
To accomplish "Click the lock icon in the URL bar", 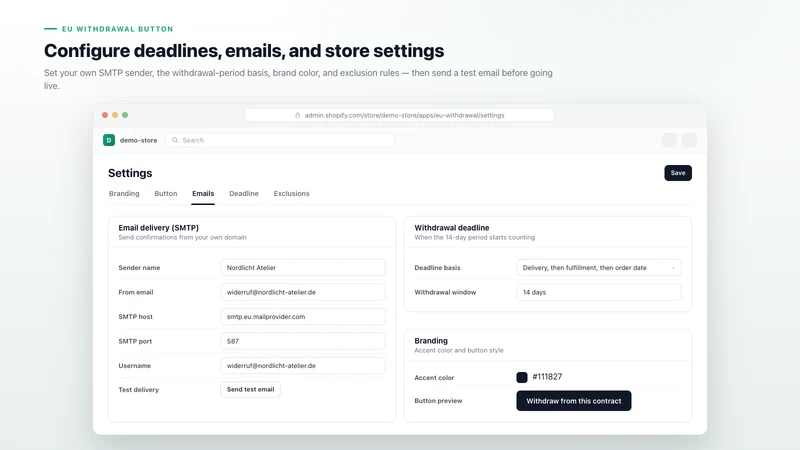I will pyautogui.click(x=297, y=115).
